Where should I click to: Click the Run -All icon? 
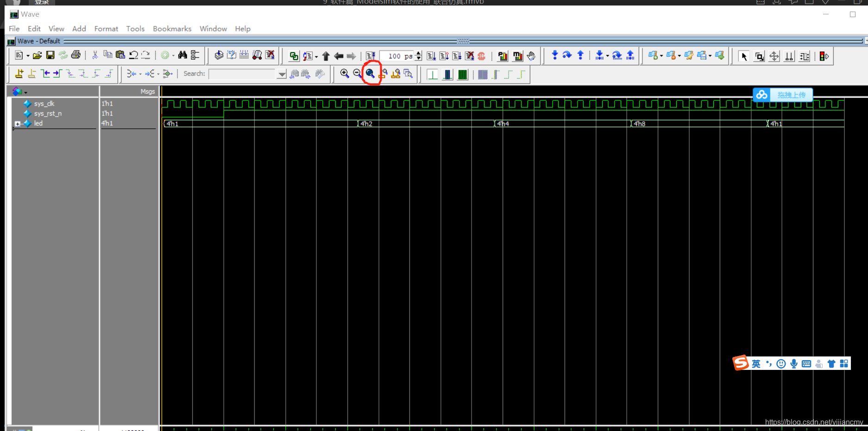pyautogui.click(x=457, y=56)
